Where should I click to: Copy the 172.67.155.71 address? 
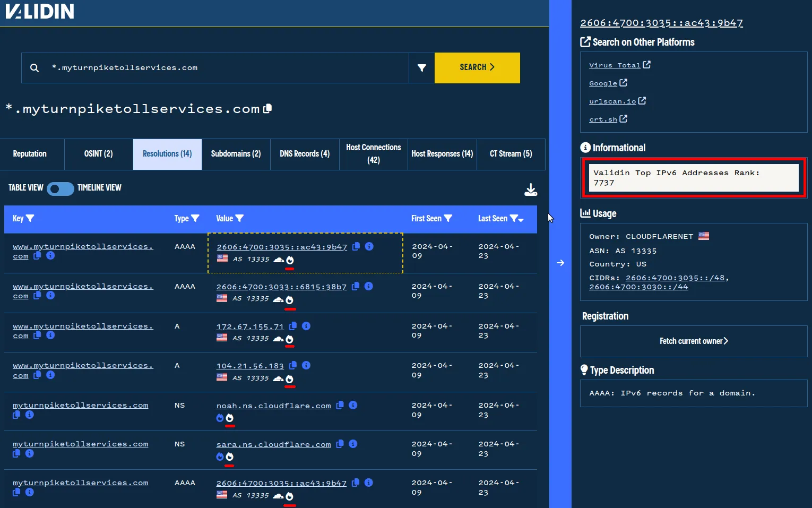293,326
